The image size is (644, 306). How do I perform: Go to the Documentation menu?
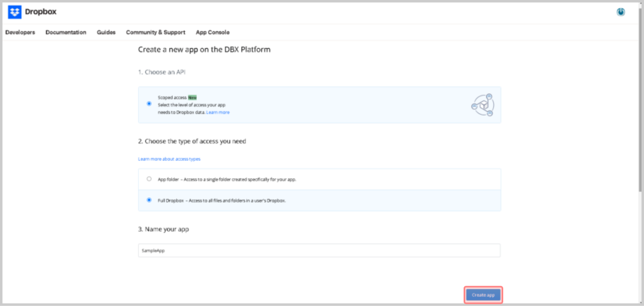pos(66,32)
